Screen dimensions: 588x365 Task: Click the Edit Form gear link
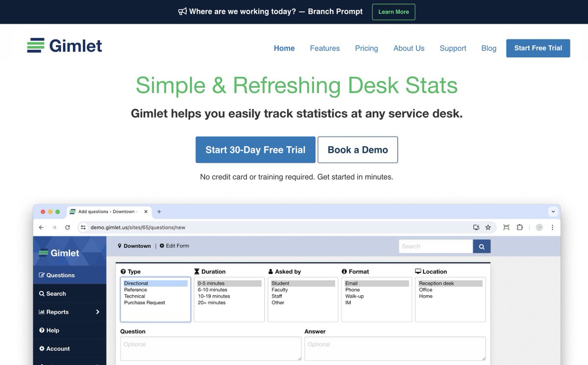click(174, 246)
